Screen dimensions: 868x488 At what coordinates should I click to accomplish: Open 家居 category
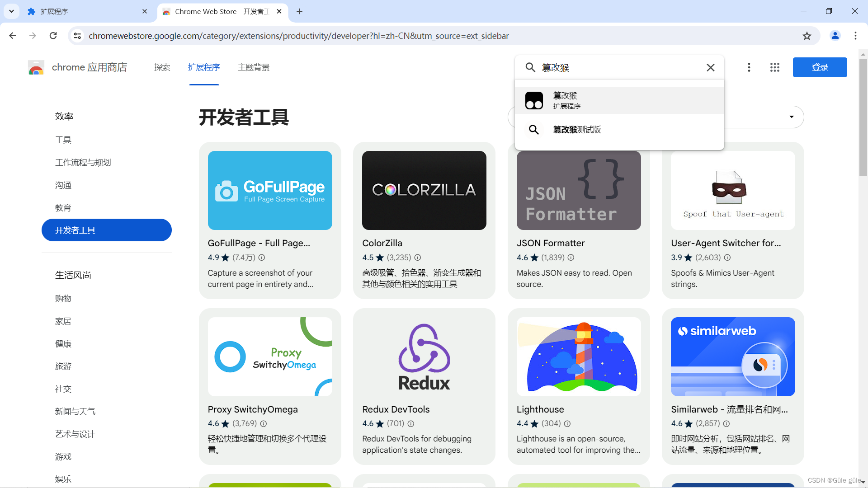click(63, 321)
